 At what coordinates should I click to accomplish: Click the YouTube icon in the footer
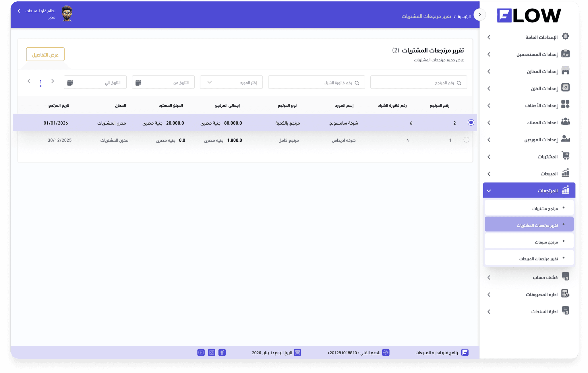pyautogui.click(x=201, y=352)
